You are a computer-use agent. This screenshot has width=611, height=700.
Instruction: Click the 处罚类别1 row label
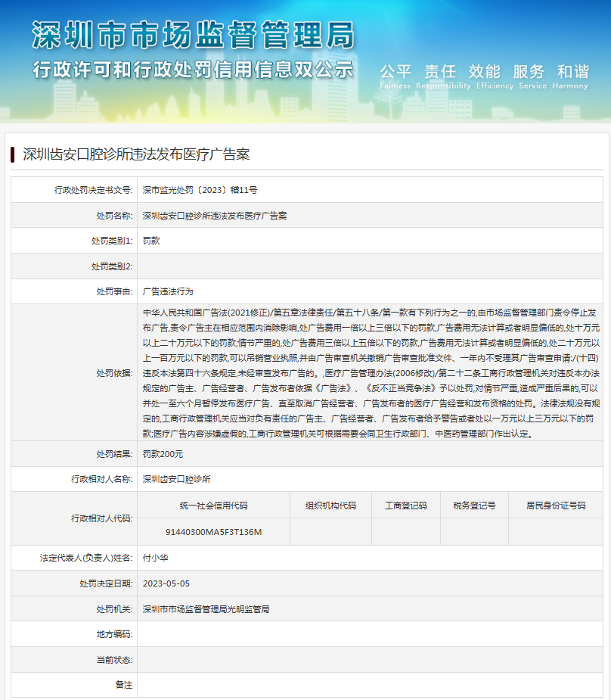(x=112, y=241)
